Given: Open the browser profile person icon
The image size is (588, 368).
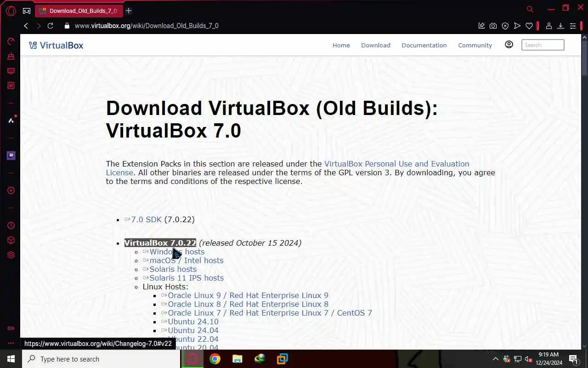Looking at the screenshot, I should 548,26.
